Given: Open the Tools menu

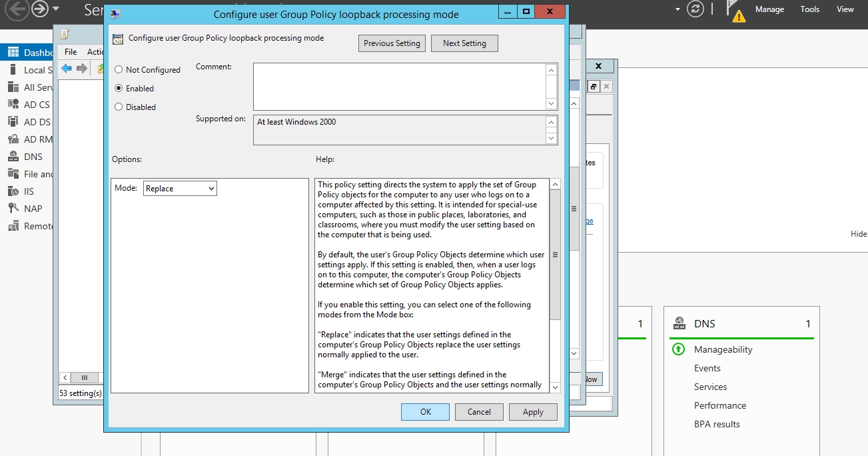Looking at the screenshot, I should tap(810, 9).
